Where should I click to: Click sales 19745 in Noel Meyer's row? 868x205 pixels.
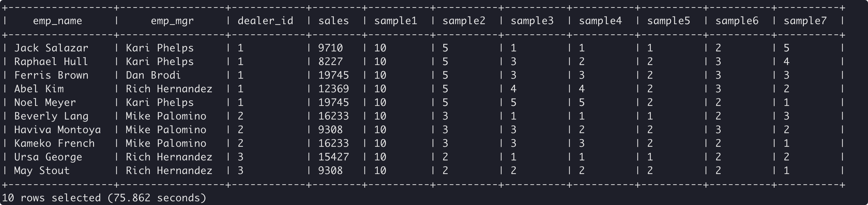(333, 102)
